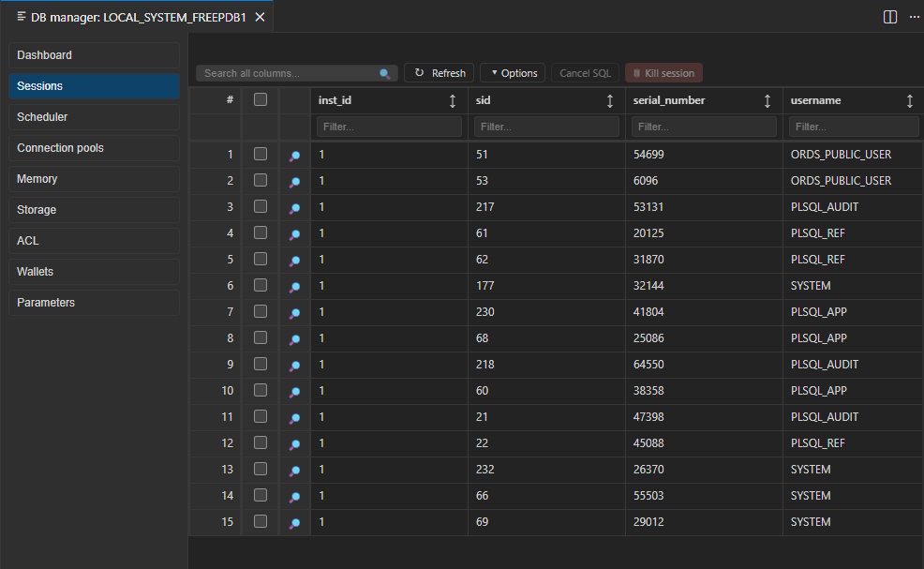Click the split editor icon
Screen dimensions: 924x569
click(x=890, y=17)
